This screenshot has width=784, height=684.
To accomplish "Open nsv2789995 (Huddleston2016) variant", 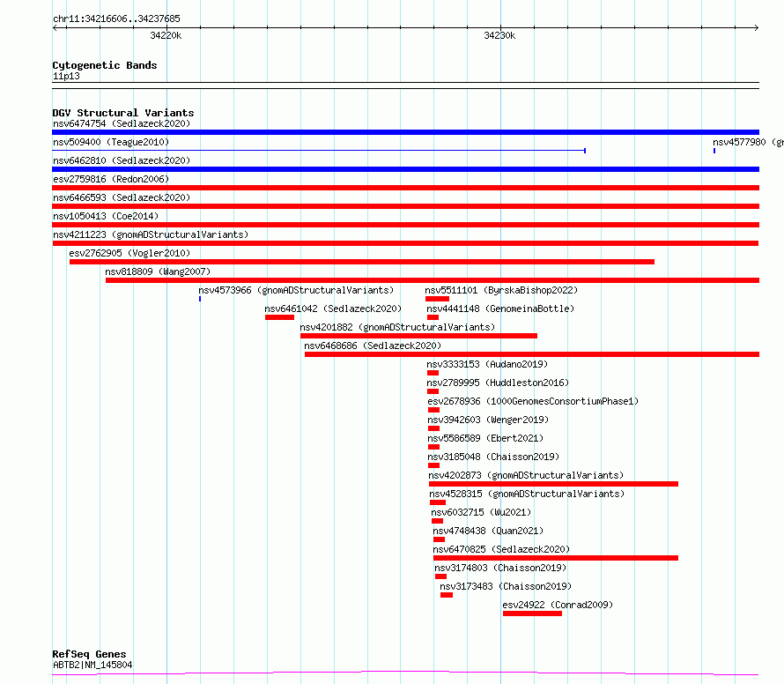I will pyautogui.click(x=498, y=383).
